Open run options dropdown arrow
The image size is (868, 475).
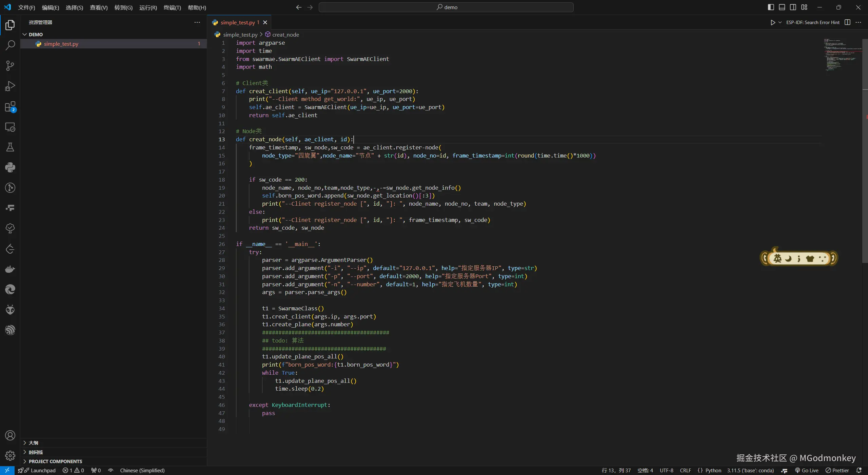tap(780, 22)
